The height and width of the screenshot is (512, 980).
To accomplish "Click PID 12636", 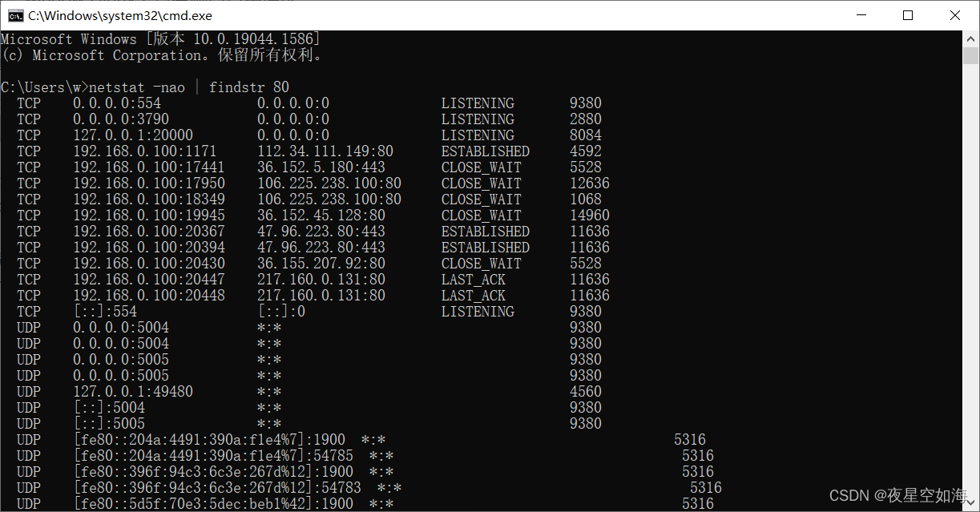I will coord(590,183).
